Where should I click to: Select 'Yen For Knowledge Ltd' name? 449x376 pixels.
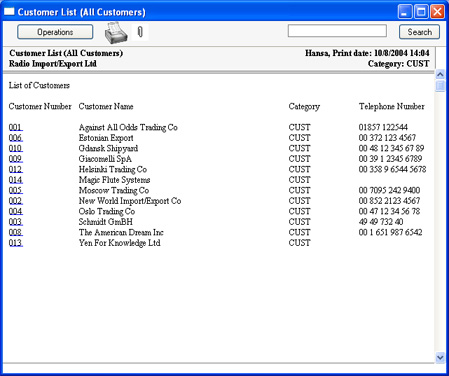pos(119,243)
